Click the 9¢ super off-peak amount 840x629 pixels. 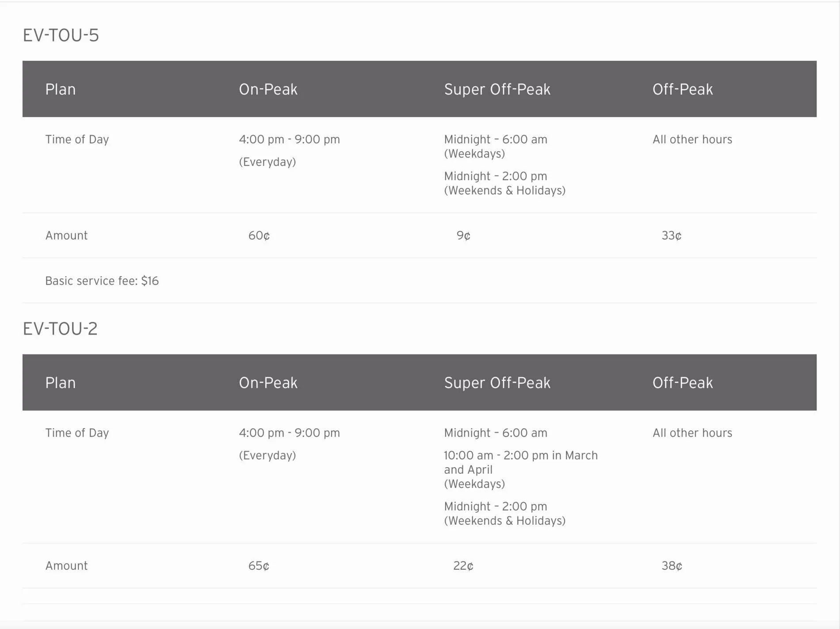coord(463,236)
